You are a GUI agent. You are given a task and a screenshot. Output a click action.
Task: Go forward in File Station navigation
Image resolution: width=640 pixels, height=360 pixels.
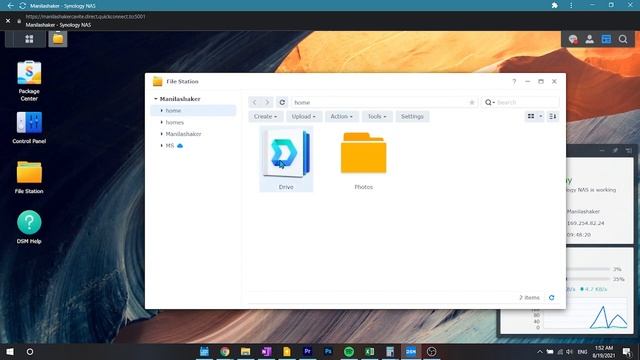point(267,102)
